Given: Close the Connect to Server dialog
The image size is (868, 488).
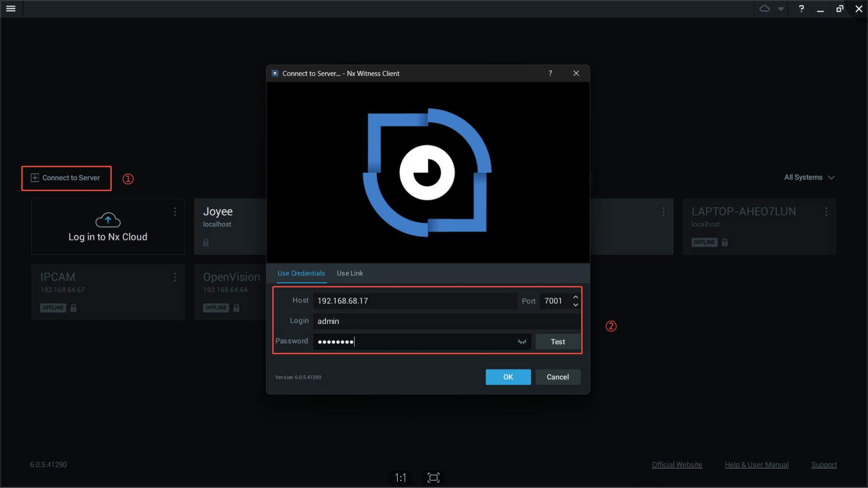Looking at the screenshot, I should 576,73.
